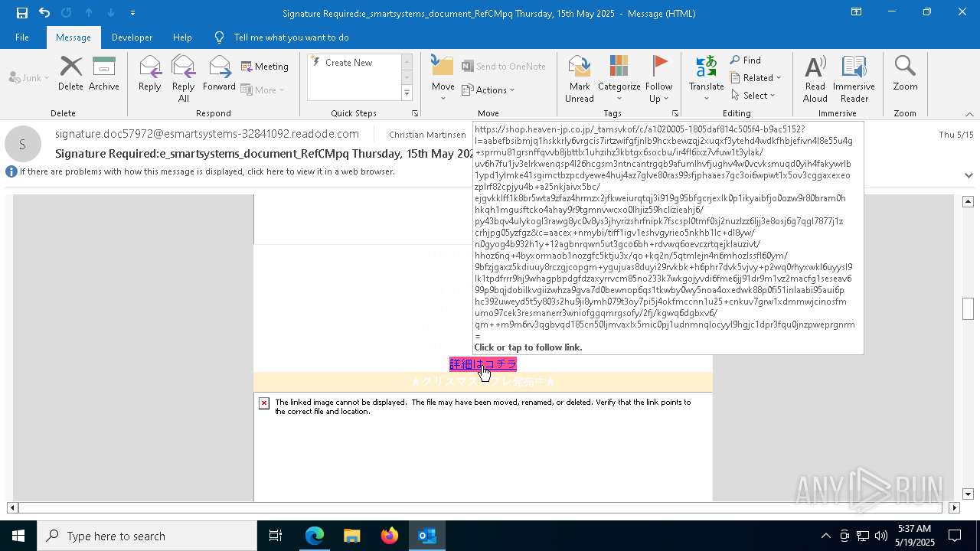
Task: Click the broken linked image placeholder
Action: (264, 403)
